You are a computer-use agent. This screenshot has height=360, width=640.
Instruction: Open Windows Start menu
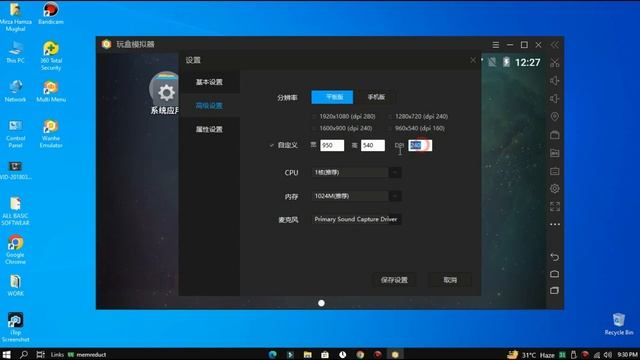[6, 354]
